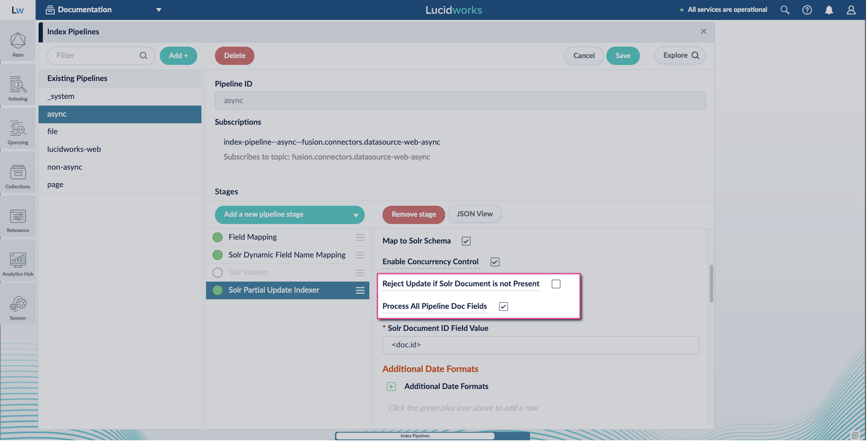This screenshot has width=868, height=442.
Task: Toggle Map to Solr Schema checkbox
Action: [x=466, y=241]
